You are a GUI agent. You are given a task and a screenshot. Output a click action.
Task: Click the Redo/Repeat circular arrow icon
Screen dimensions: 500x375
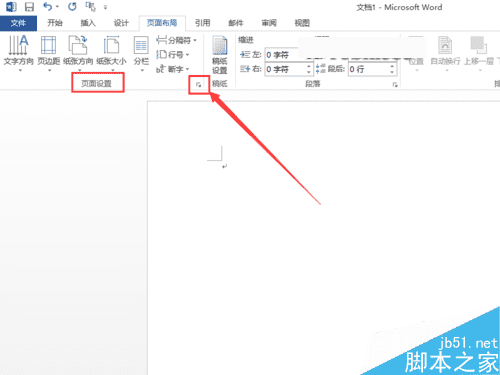pos(72,7)
